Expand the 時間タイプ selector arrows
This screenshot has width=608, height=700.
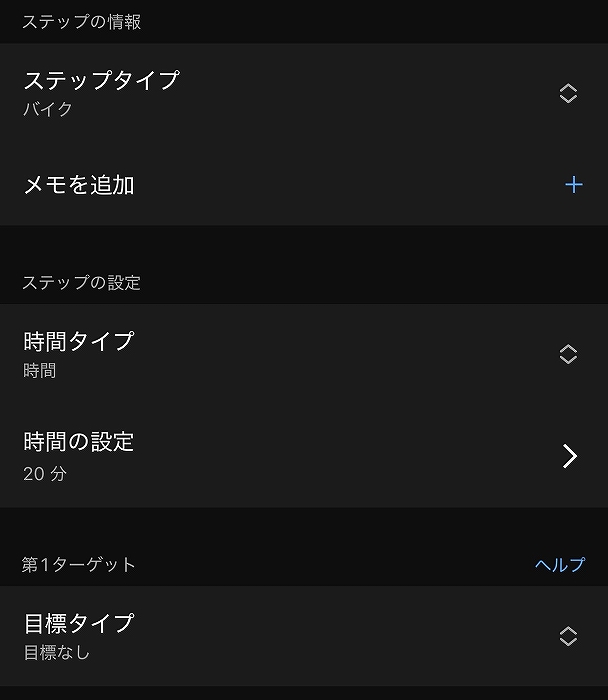point(568,354)
